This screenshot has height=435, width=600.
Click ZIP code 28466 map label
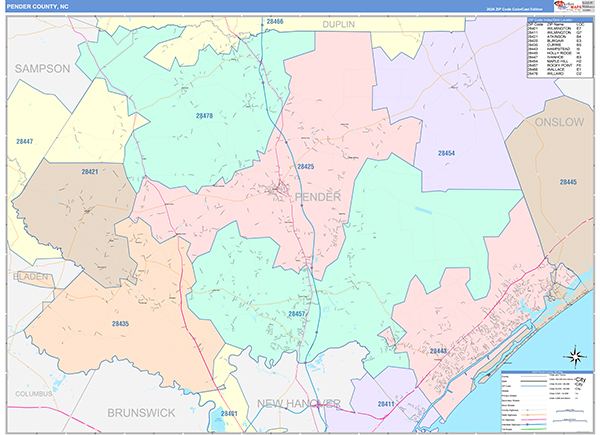(275, 21)
